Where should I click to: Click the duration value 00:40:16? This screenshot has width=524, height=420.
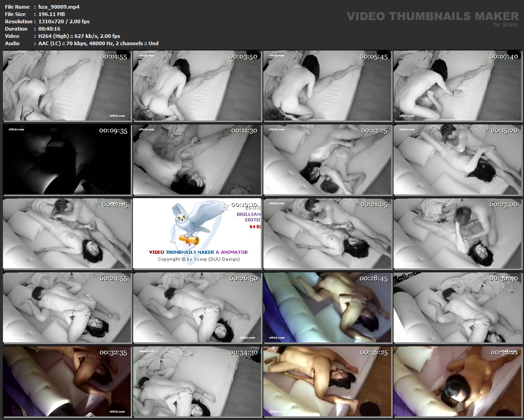click(49, 29)
